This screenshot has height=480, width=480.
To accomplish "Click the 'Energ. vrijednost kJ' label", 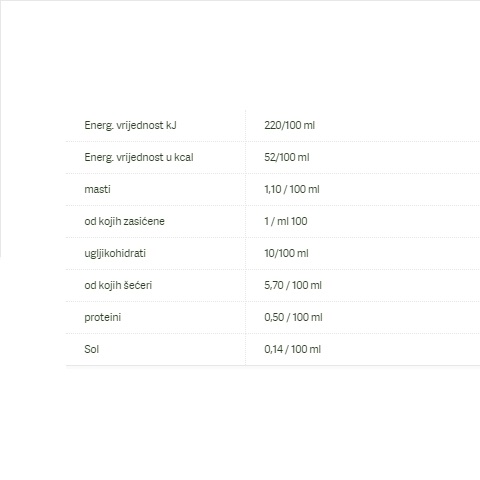I will [x=130, y=126].
